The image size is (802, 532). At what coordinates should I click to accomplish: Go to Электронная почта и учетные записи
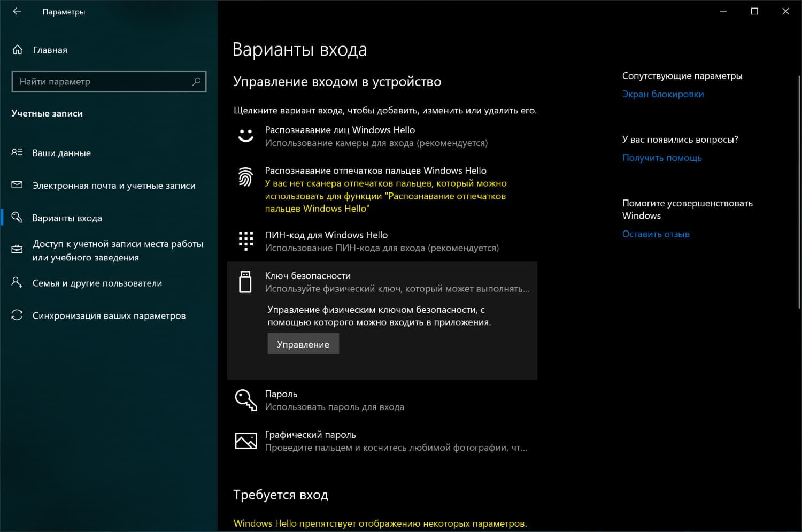114,186
